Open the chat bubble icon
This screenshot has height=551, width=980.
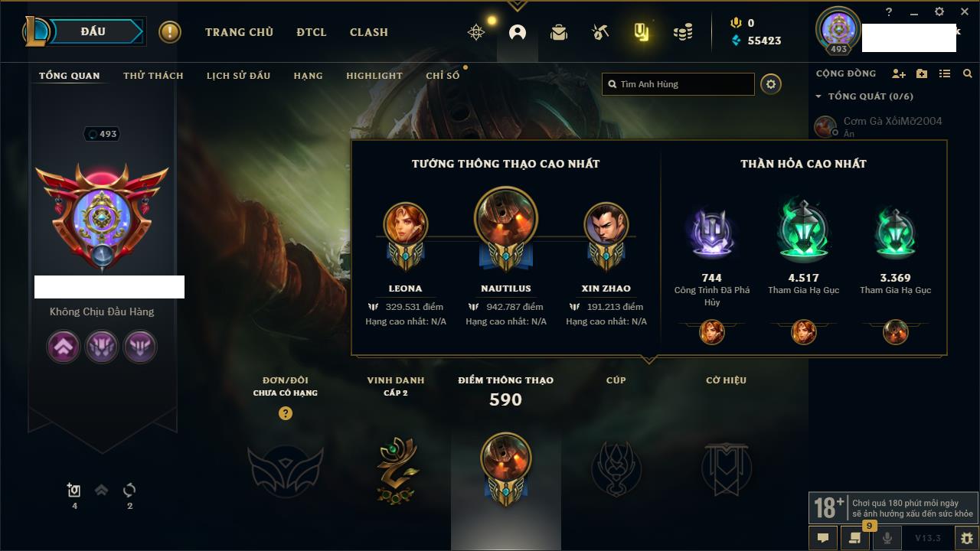tap(823, 538)
